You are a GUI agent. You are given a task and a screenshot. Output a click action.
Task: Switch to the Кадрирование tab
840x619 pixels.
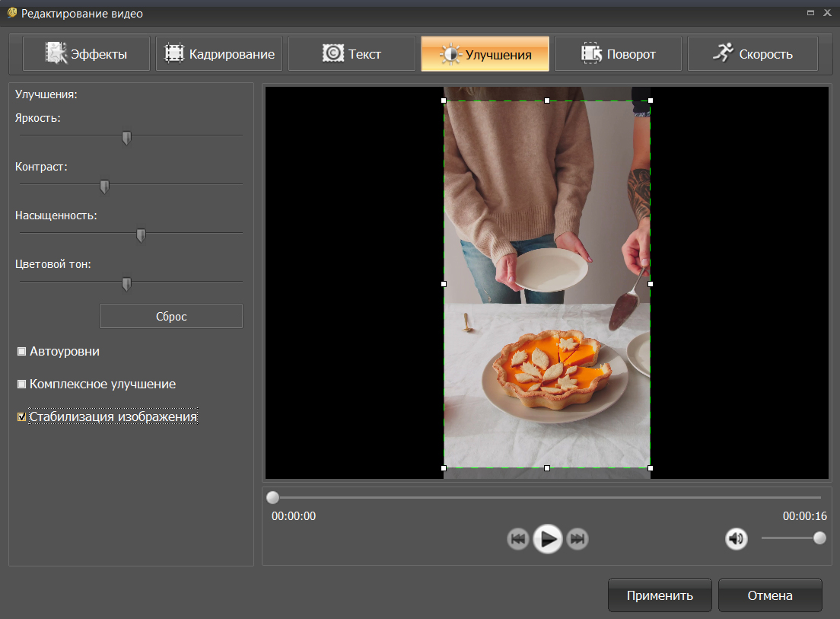[219, 53]
